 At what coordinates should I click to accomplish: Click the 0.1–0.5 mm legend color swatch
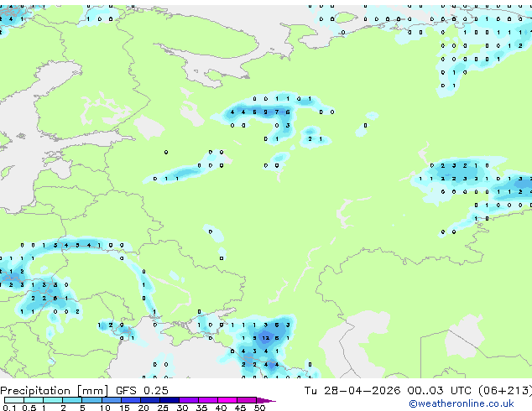[x=14, y=400]
